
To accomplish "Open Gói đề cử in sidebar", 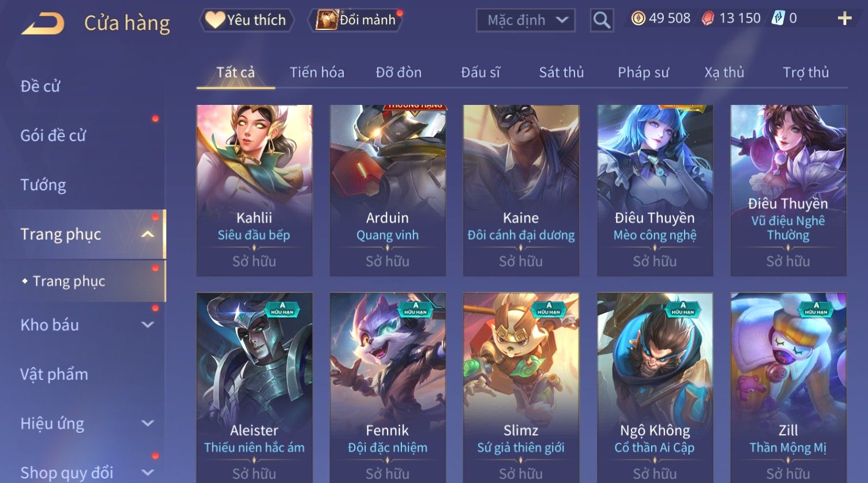I will tap(53, 135).
